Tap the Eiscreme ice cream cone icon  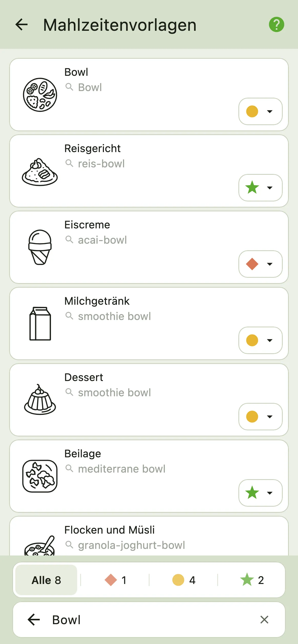[x=40, y=247]
